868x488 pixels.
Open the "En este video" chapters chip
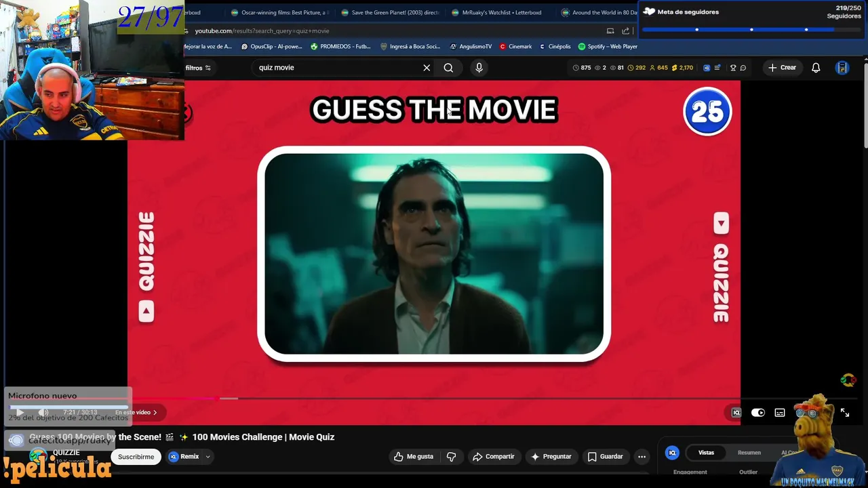(136, 412)
